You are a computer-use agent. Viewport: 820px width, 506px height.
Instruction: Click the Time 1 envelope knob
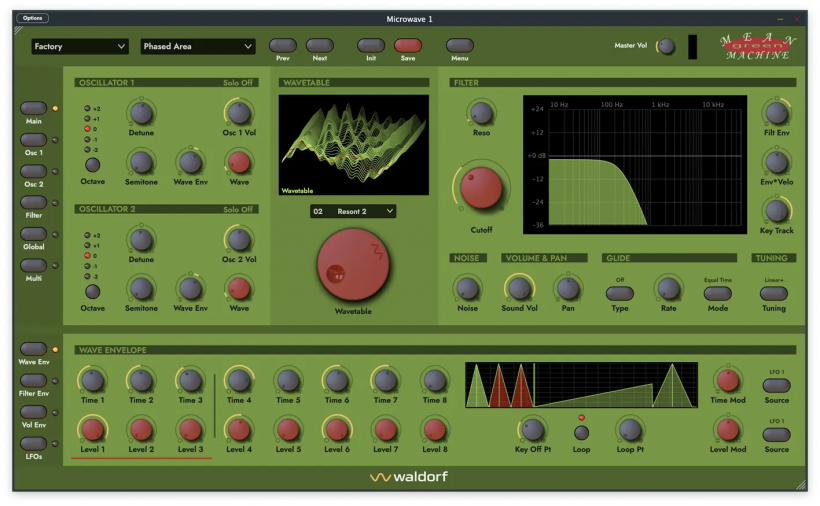pos(93,381)
